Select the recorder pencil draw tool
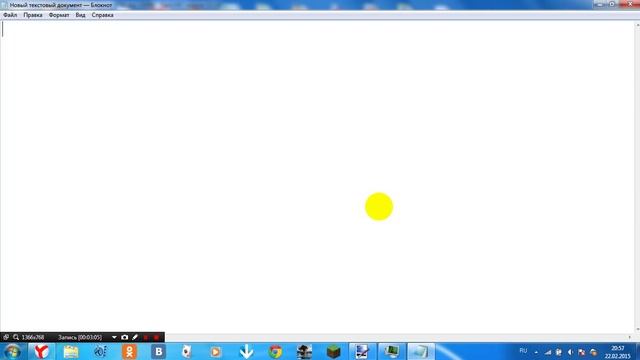 [135, 337]
